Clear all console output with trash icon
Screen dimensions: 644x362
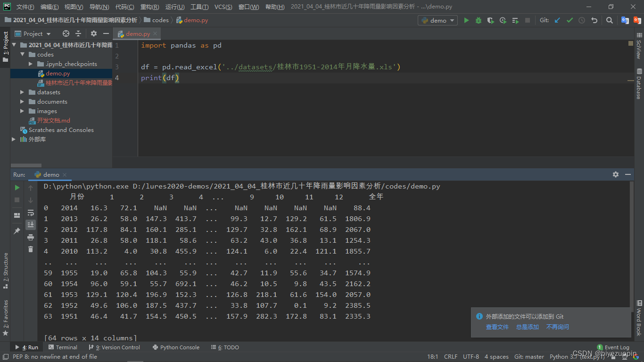pyautogui.click(x=31, y=249)
